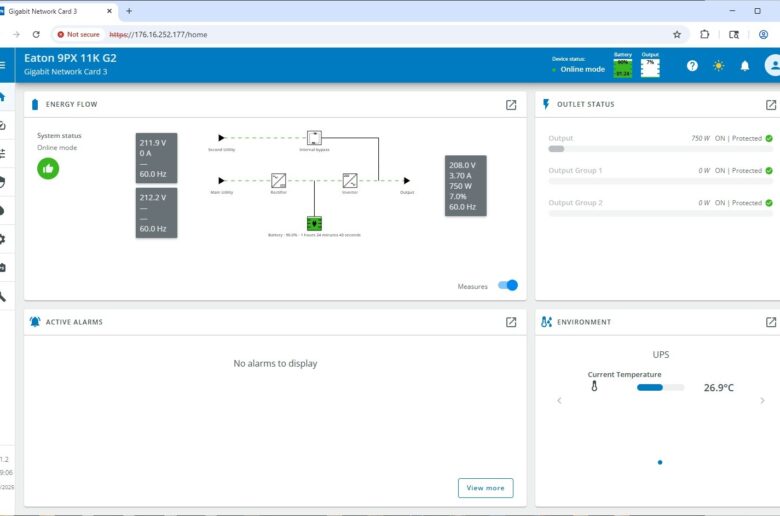Screen dimensions: 780x516
Task: Select the Rectifier icon in energy flow
Action: (x=278, y=180)
